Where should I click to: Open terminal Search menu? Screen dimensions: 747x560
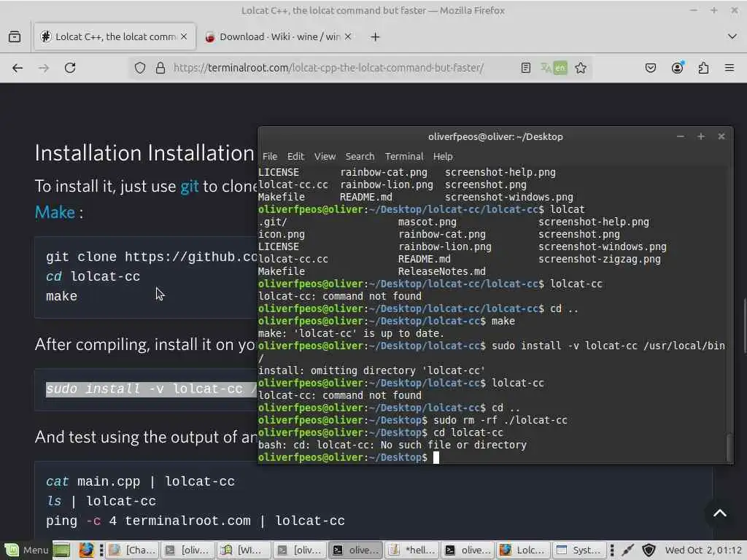[x=360, y=156]
